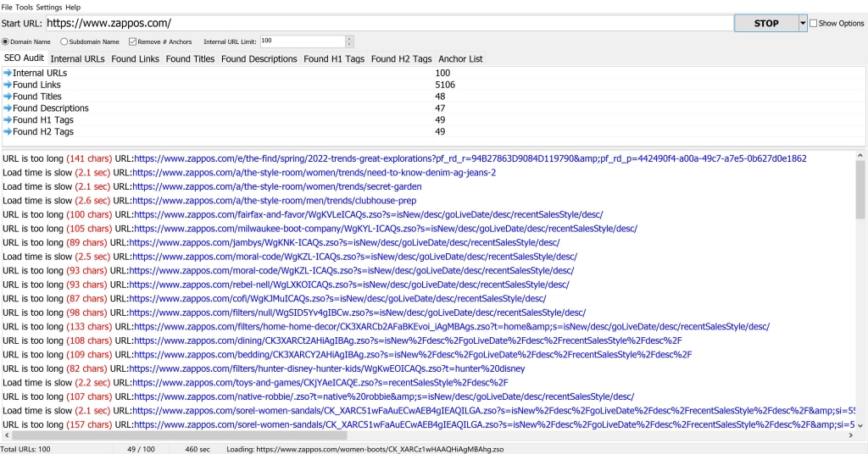Image resolution: width=868 pixels, height=454 pixels.
Task: Open the Settings menu
Action: coord(48,7)
